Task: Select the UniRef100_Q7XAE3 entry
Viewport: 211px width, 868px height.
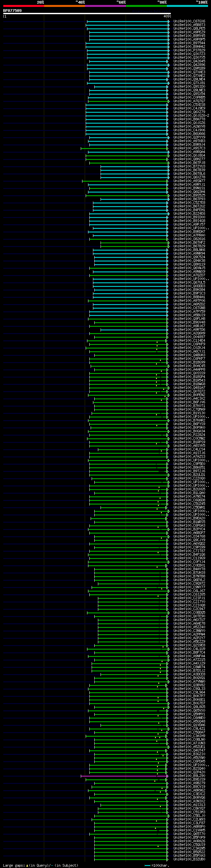Action: click(x=189, y=72)
